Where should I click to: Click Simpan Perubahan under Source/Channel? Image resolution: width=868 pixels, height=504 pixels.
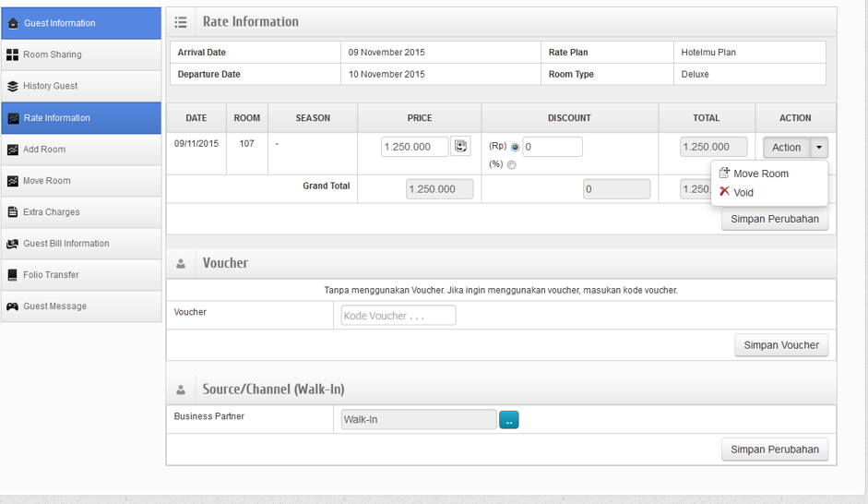(775, 450)
